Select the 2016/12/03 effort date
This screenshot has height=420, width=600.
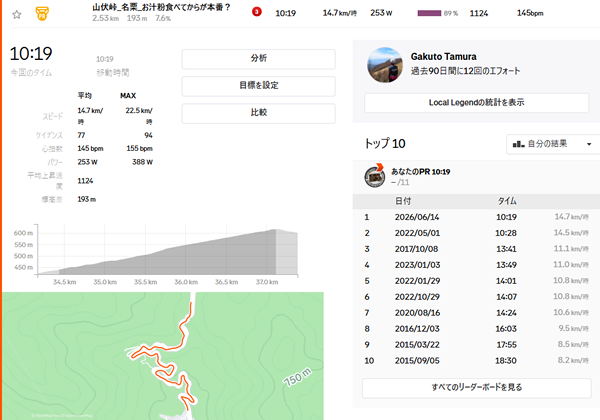[417, 329]
